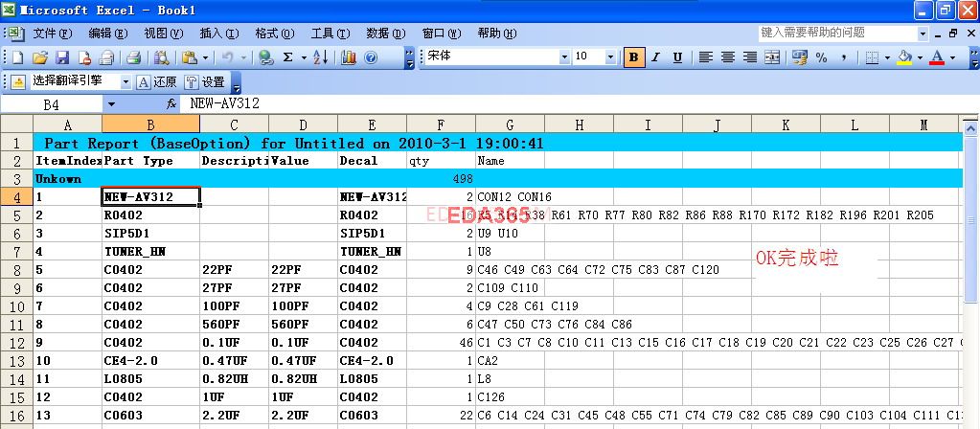Insert a hyperlink using globe icon
The height and width of the screenshot is (429, 980).
[x=266, y=58]
